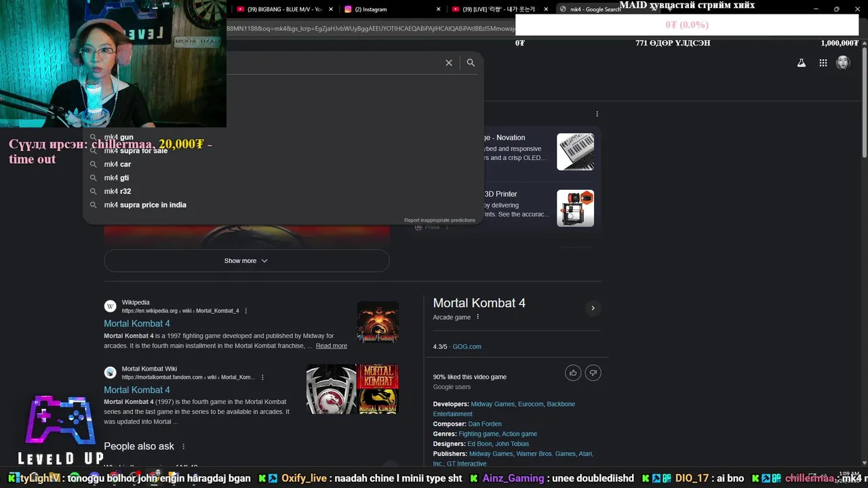Open three-dot menu next to Mortal Kombat Wiki URL
Image resolution: width=868 pixels, height=488 pixels.
click(262, 378)
